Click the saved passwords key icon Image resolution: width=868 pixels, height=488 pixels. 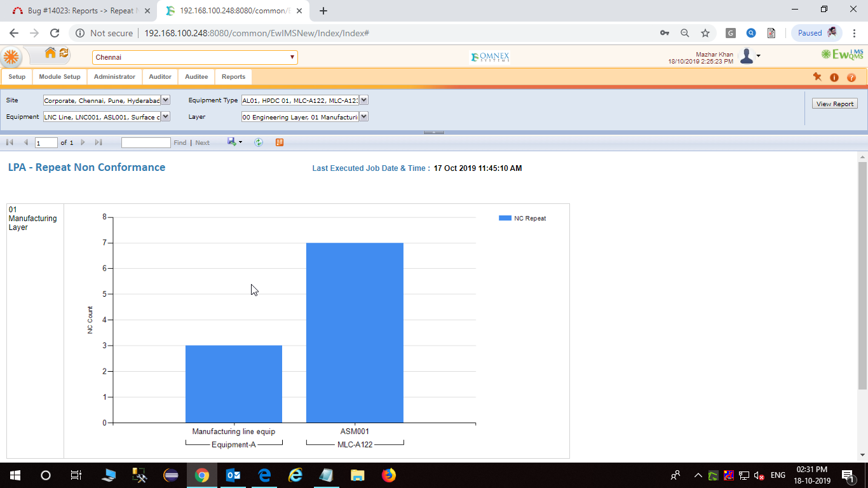pyautogui.click(x=665, y=33)
